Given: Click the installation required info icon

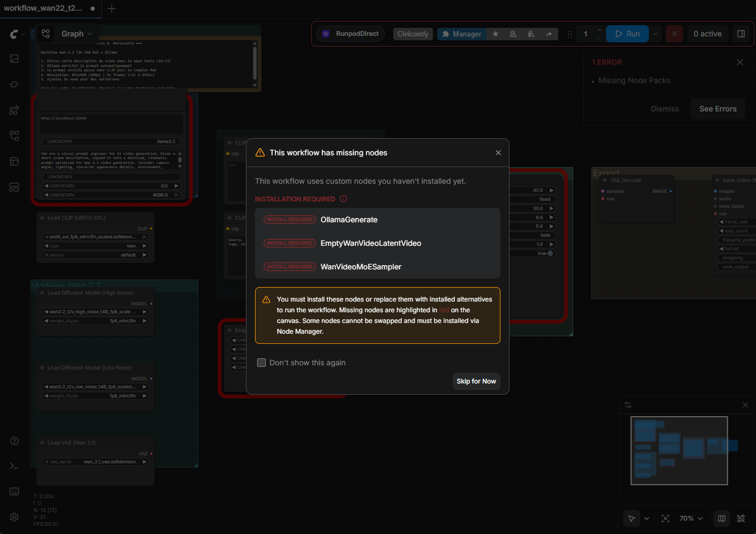Looking at the screenshot, I should pos(343,199).
